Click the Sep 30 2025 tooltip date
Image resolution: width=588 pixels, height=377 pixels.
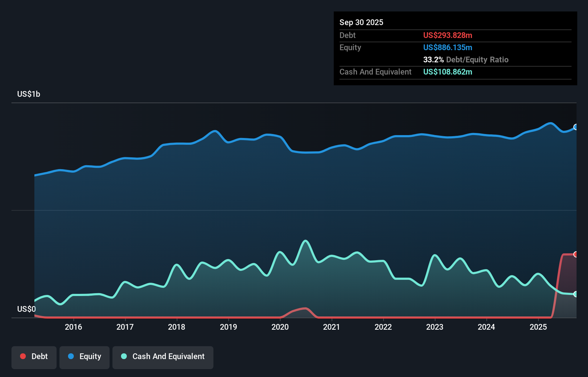[x=361, y=23]
